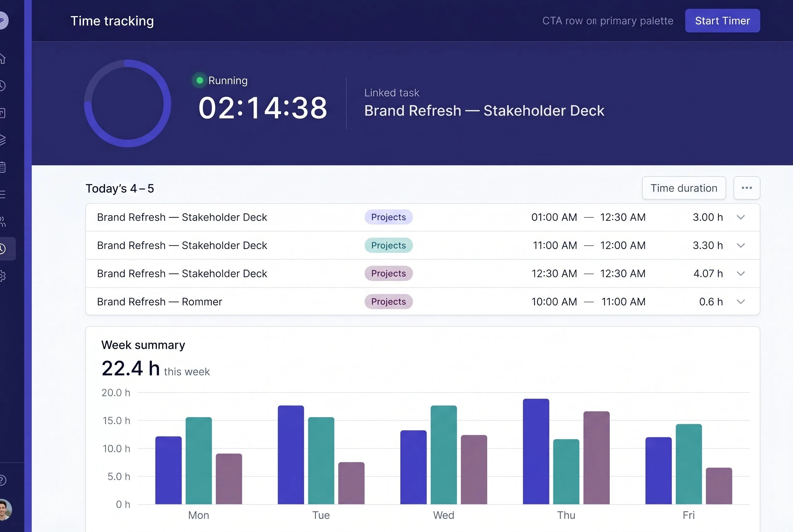Click the Today's 4–5 heading

coord(120,188)
